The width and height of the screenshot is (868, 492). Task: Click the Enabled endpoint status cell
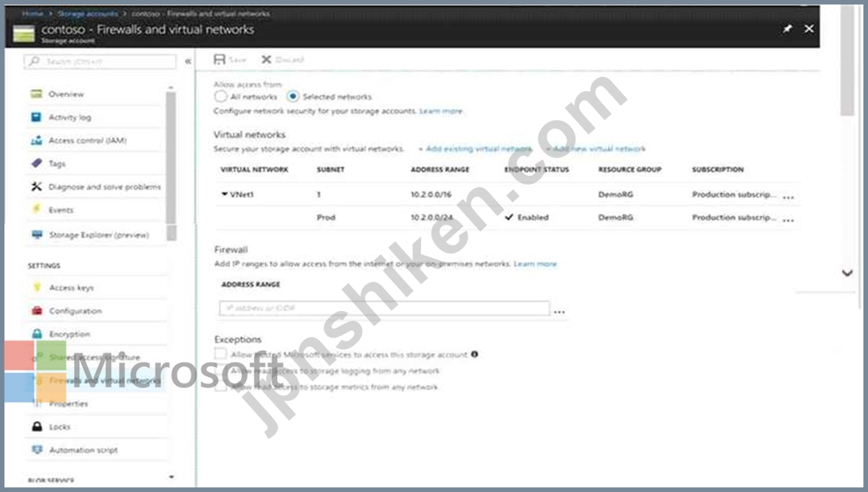(527, 217)
